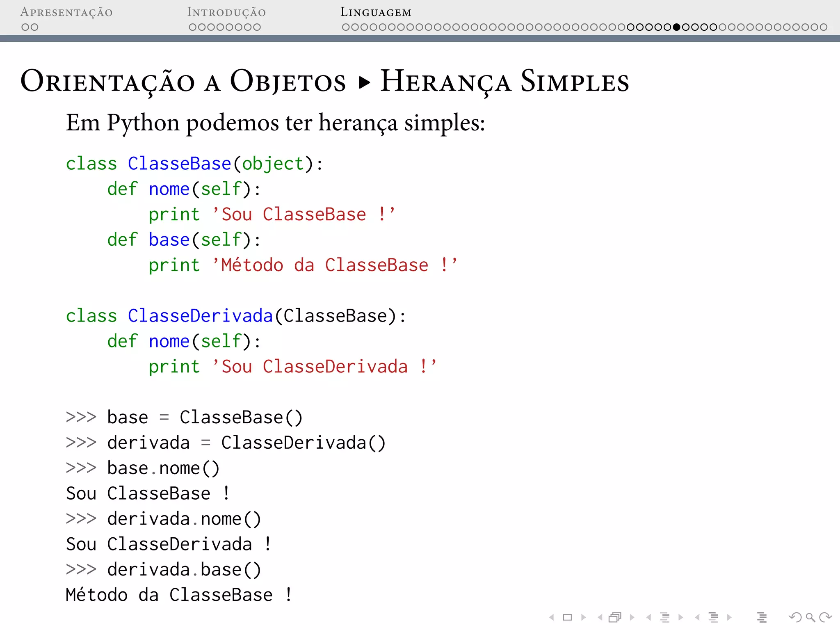Click output line 'Sou ClasseBase !'

coord(148,493)
